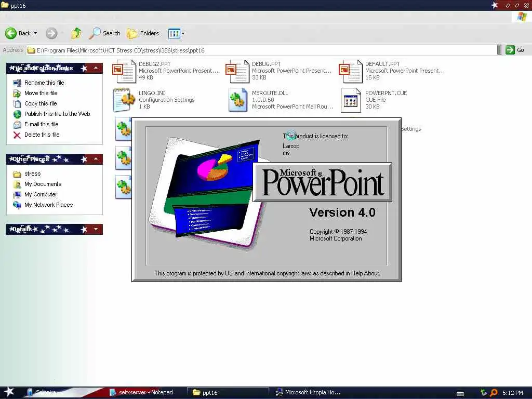Click the POWERPNT.CUE file name
532x399 pixels.
(386, 93)
